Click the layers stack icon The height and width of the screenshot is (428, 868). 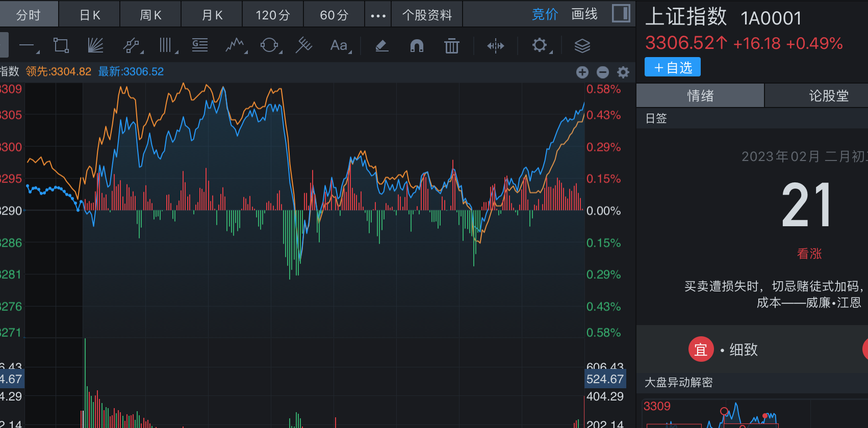point(582,46)
